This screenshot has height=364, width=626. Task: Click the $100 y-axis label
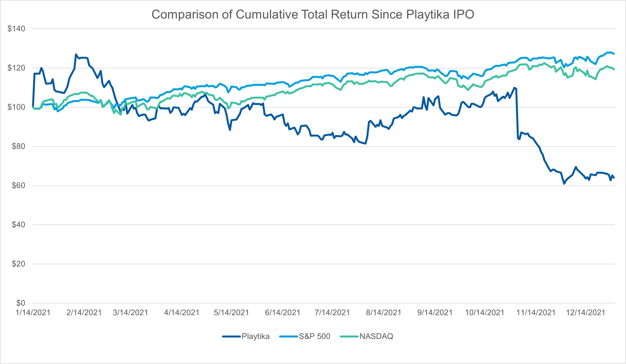click(16, 107)
